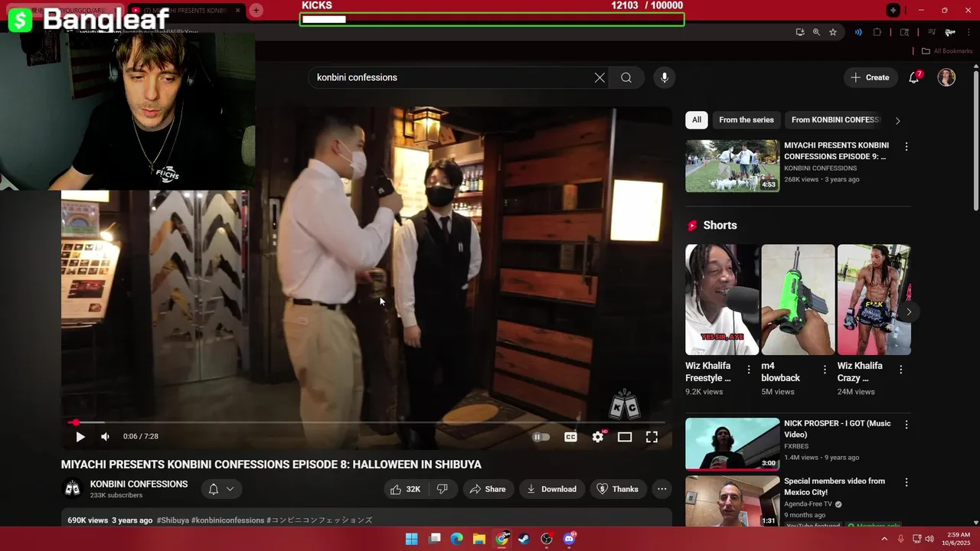
Task: Open NICK PROSPER - I GOT video
Action: pos(732,443)
